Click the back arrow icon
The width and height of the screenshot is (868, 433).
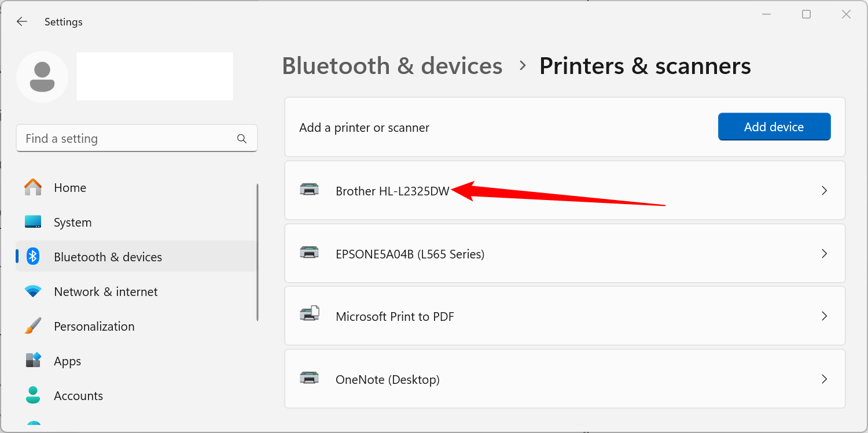click(x=22, y=22)
